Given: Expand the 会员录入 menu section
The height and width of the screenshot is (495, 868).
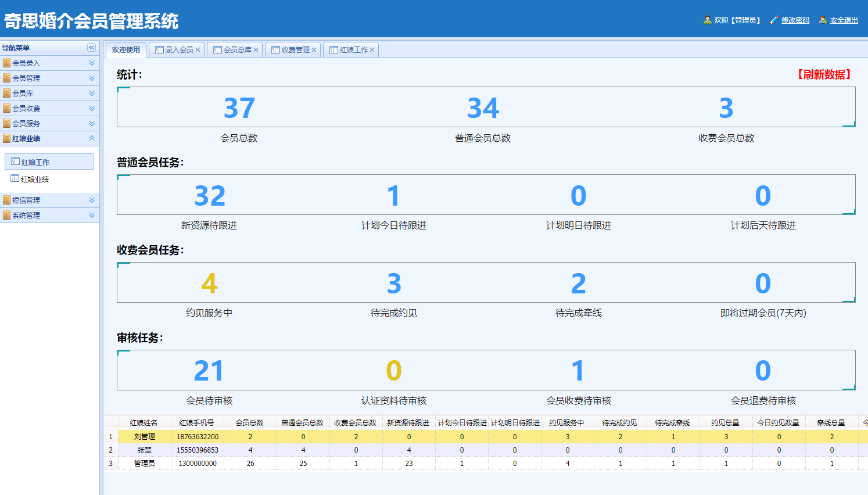Looking at the screenshot, I should coord(92,63).
